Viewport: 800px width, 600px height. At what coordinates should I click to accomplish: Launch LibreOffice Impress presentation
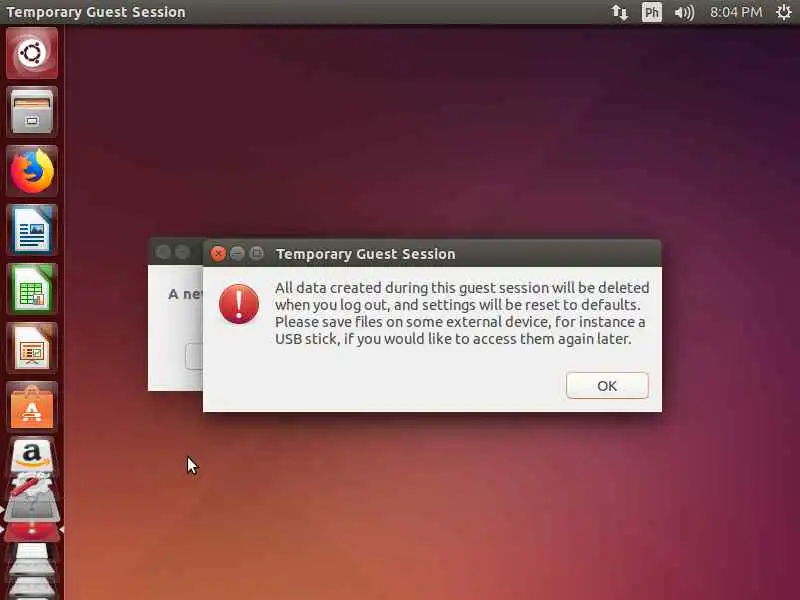click(32, 348)
